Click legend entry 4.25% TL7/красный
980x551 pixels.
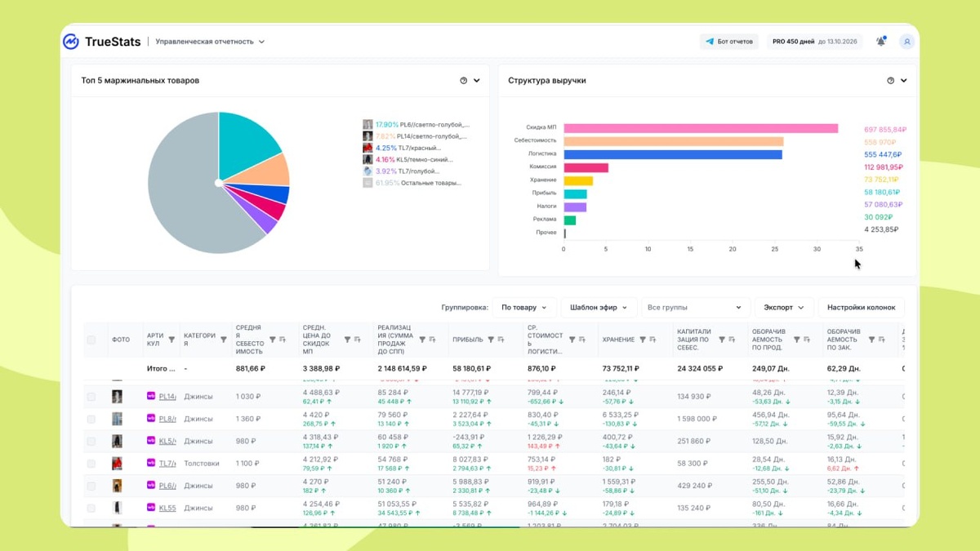403,149
